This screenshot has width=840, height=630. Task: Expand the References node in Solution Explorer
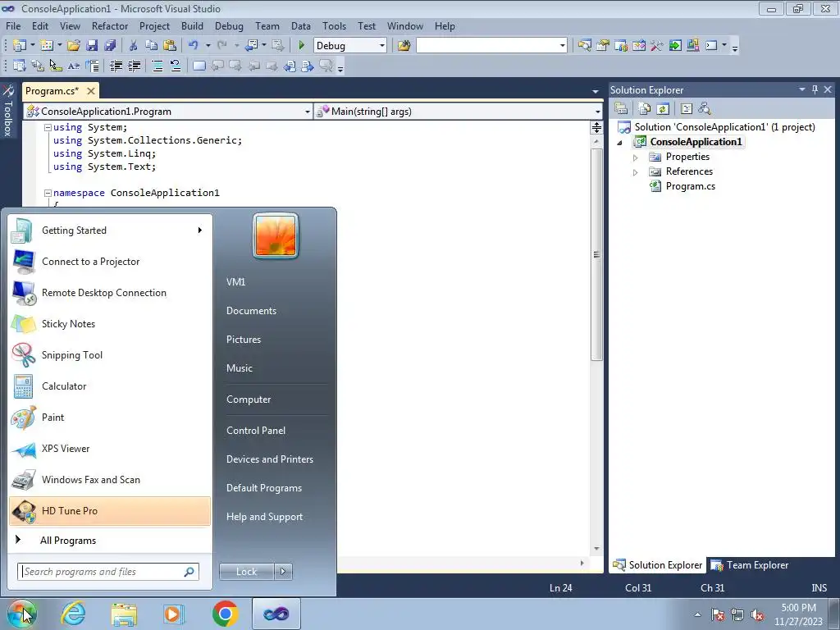coord(636,172)
